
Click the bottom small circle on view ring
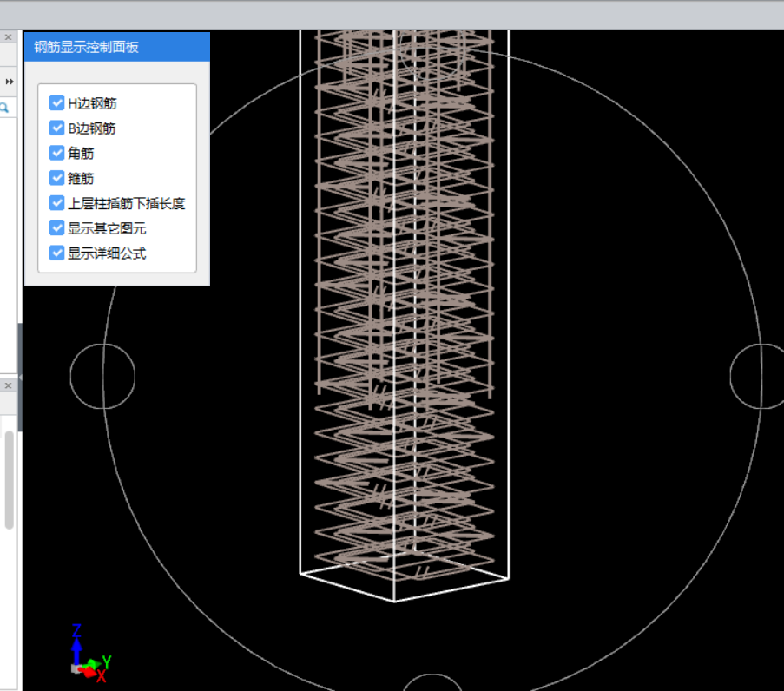click(x=432, y=684)
